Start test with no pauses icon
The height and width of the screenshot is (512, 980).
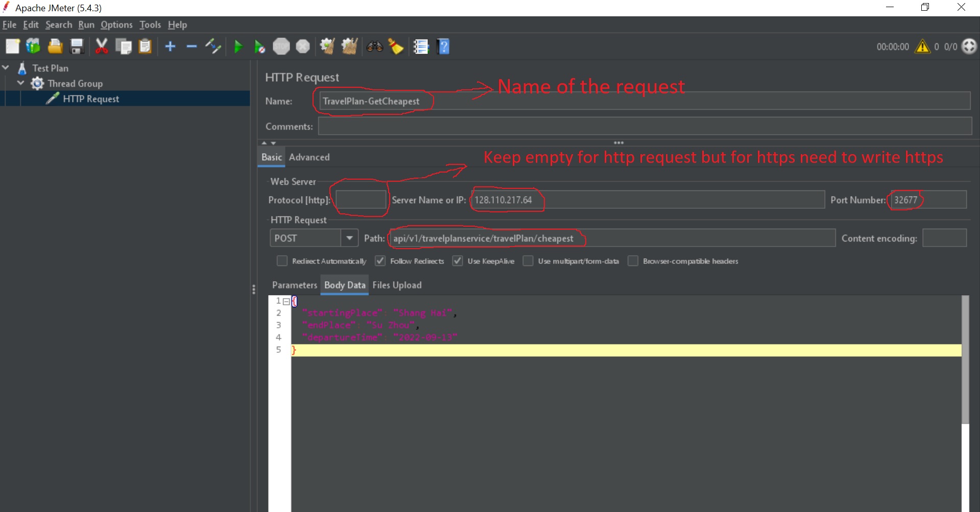coord(259,46)
